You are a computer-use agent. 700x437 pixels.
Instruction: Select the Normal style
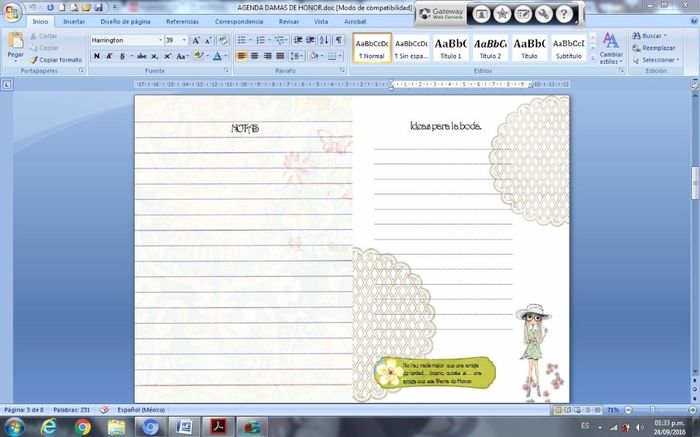tap(372, 48)
